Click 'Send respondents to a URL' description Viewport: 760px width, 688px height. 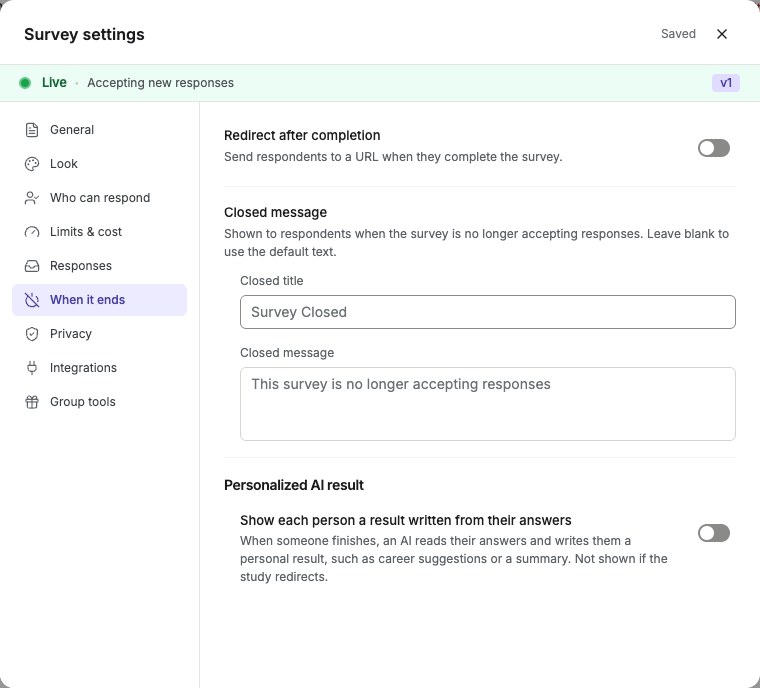pyautogui.click(x=393, y=157)
